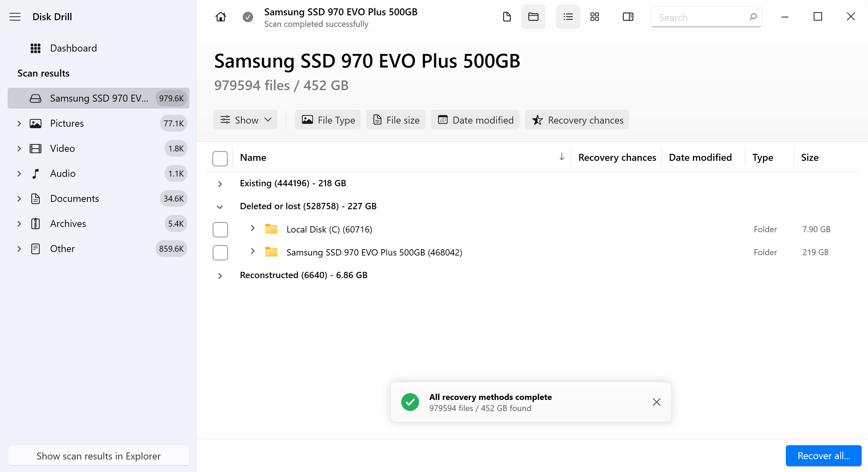Image resolution: width=868 pixels, height=472 pixels.
Task: Collapse the Deleted or lost group
Action: [220, 207]
